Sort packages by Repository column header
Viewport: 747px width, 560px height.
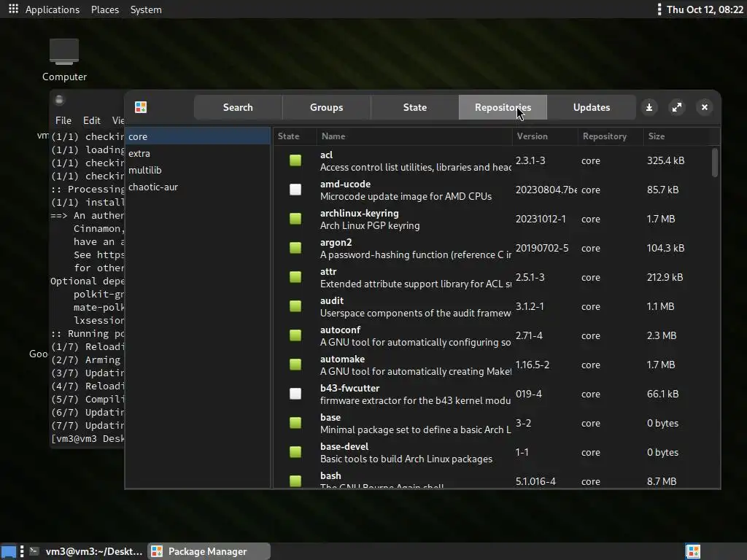[611, 136]
